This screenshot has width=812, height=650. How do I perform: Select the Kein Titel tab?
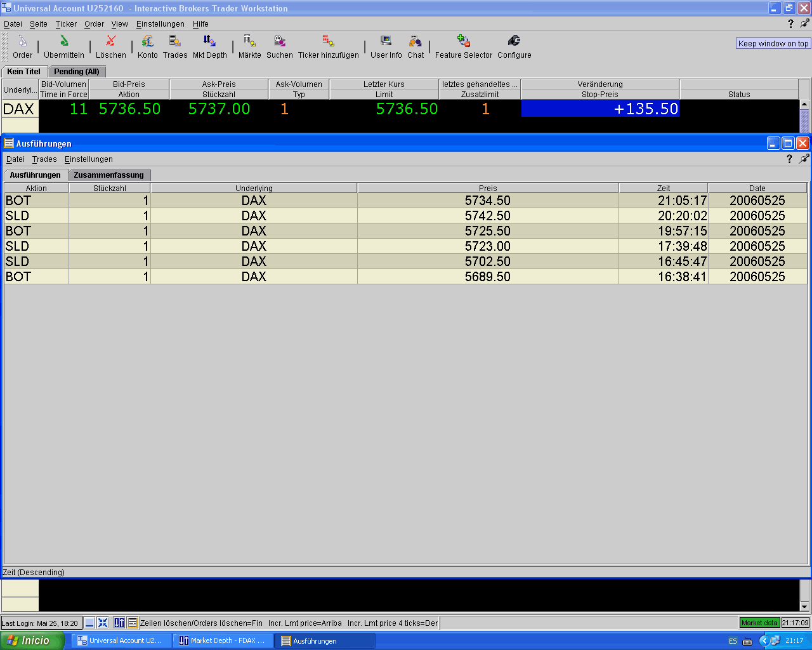tap(24, 72)
